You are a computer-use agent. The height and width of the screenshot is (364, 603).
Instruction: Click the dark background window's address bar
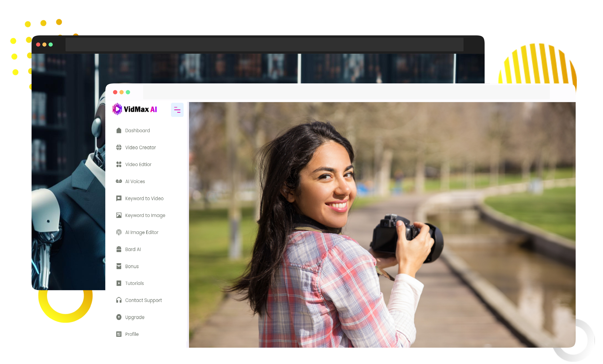pyautogui.click(x=264, y=44)
